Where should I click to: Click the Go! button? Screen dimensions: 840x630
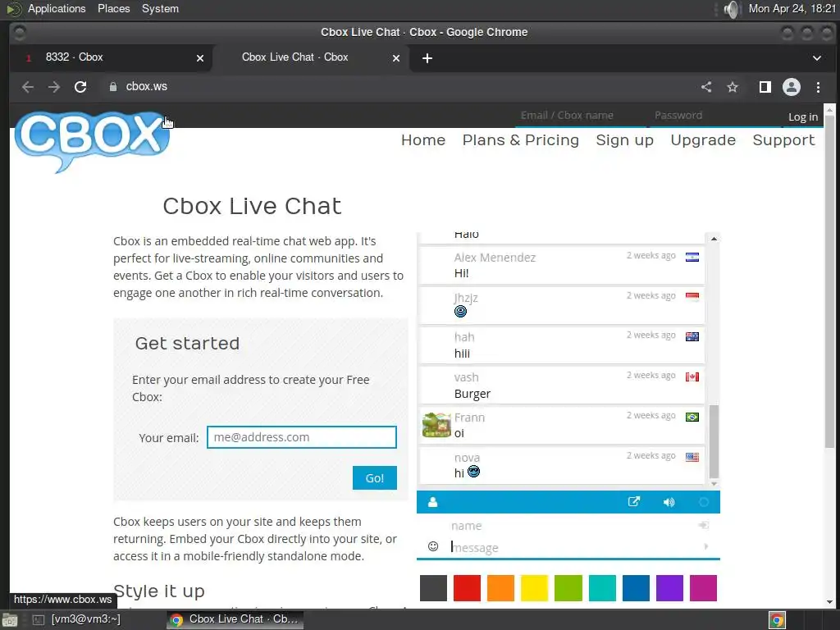[374, 478]
